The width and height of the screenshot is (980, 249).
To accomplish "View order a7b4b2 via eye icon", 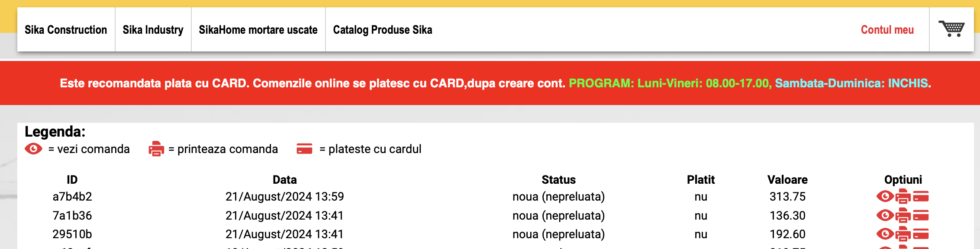I will coord(885,197).
